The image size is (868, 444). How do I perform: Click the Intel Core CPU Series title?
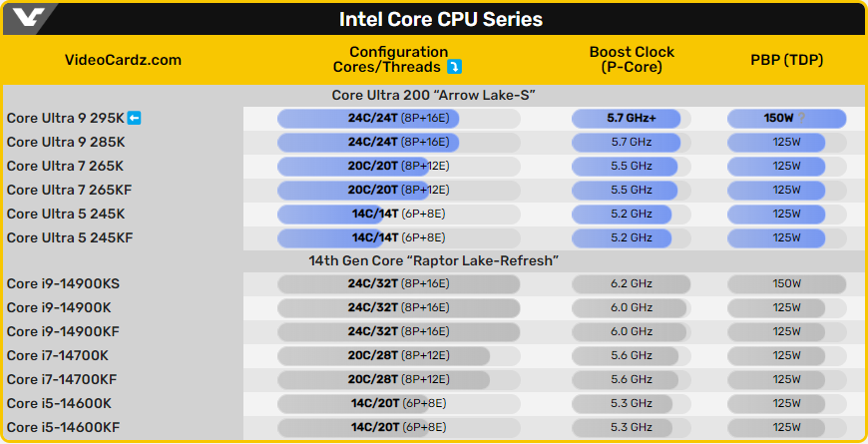point(441,19)
